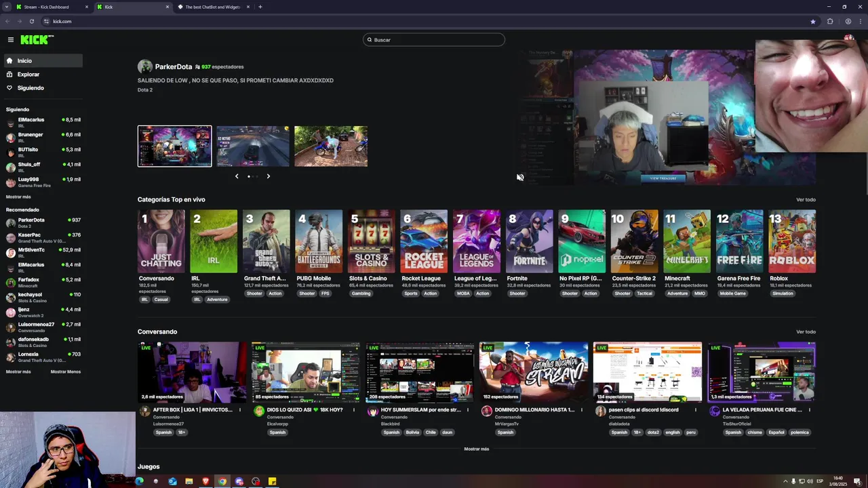Open Microsoft Edge in taskbar
This screenshot has width=868, height=488.
[139, 481]
